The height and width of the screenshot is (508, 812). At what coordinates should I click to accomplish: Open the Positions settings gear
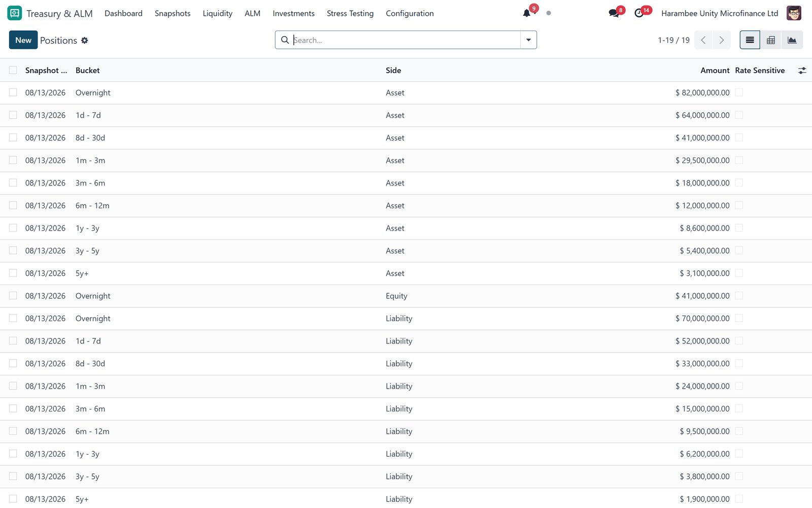pos(85,40)
